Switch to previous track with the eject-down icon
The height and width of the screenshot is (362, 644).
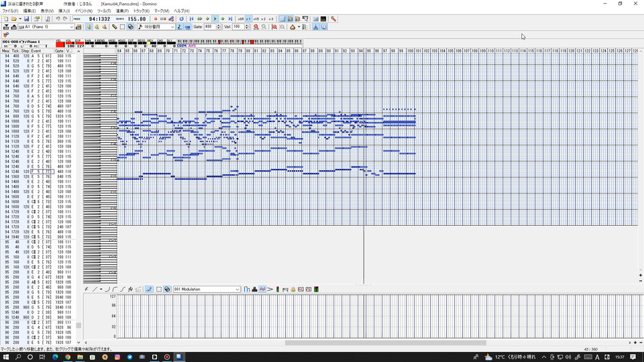tap(6, 27)
